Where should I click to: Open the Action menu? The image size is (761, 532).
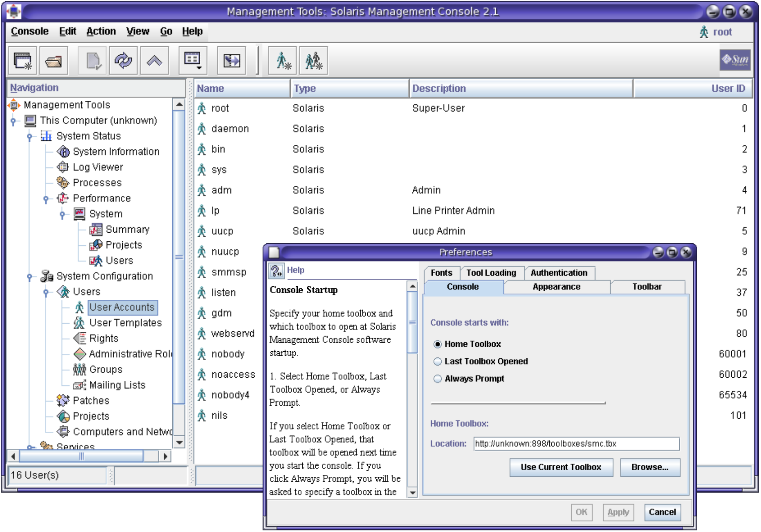pos(101,31)
